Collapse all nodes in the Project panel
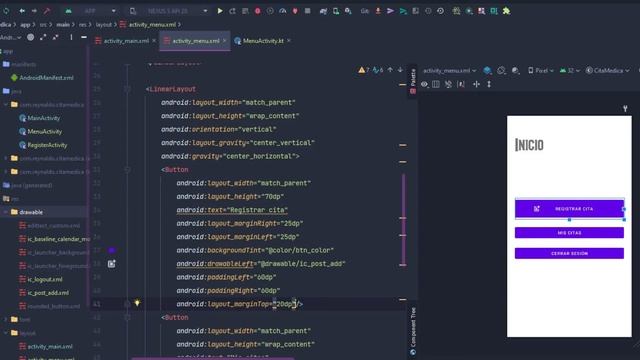640x360 pixels. (56, 37)
